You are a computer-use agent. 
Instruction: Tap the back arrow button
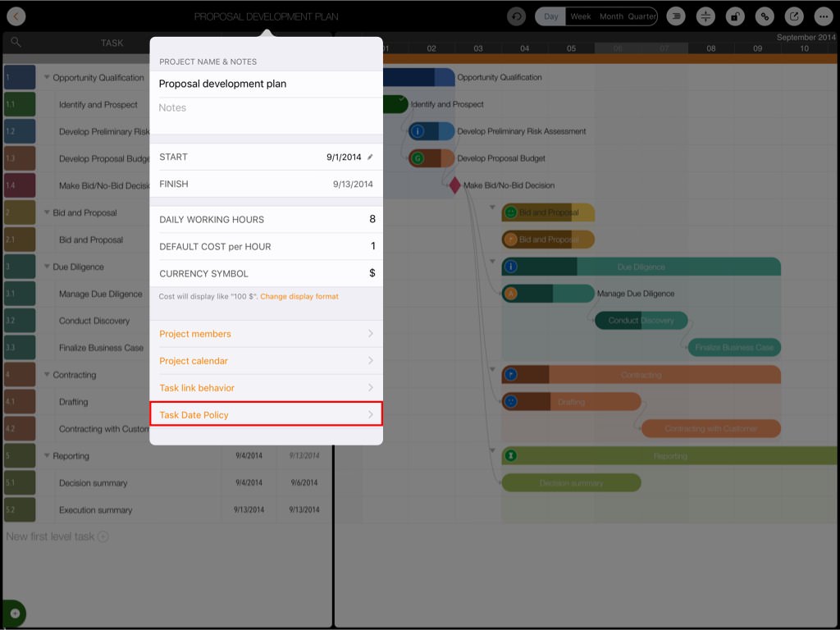point(16,16)
